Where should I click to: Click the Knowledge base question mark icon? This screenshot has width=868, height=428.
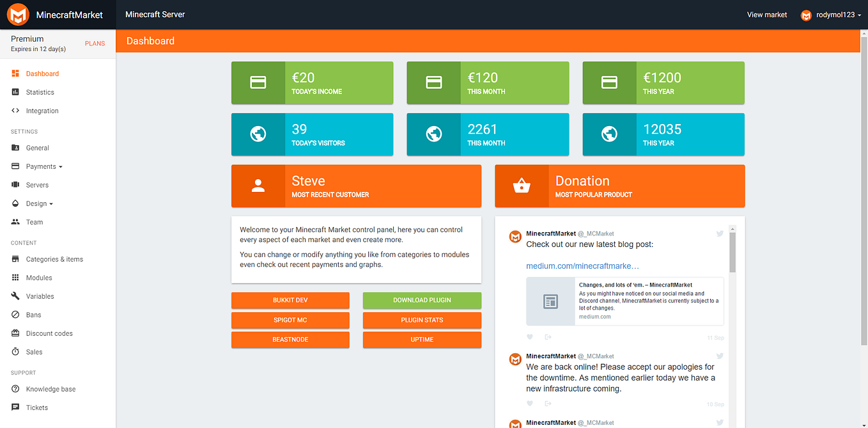pos(15,389)
